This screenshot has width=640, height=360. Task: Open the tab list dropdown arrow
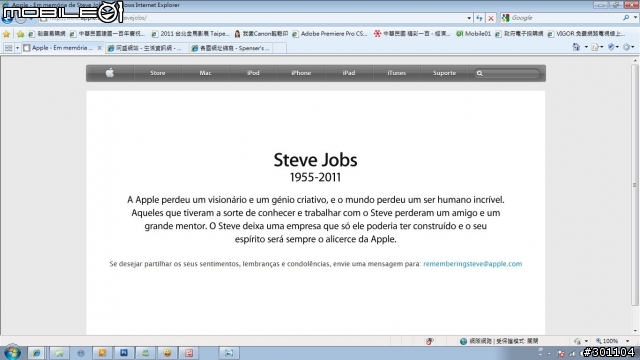(17, 48)
